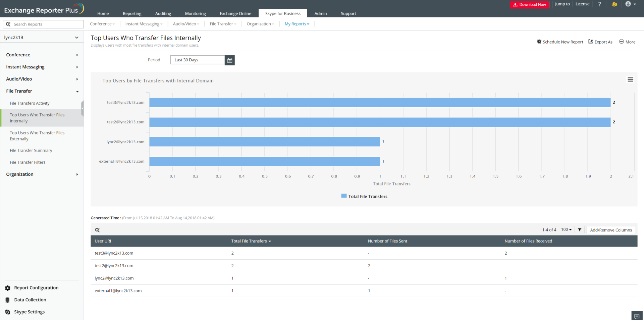Switch to the Exchange Online tab
Screen dimensions: 644x320
click(x=235, y=13)
